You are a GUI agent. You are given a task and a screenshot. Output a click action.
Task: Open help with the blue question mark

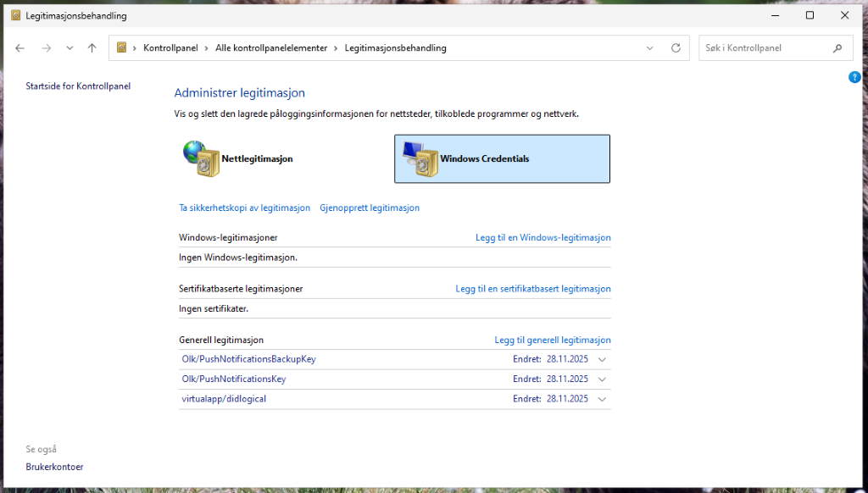click(854, 77)
